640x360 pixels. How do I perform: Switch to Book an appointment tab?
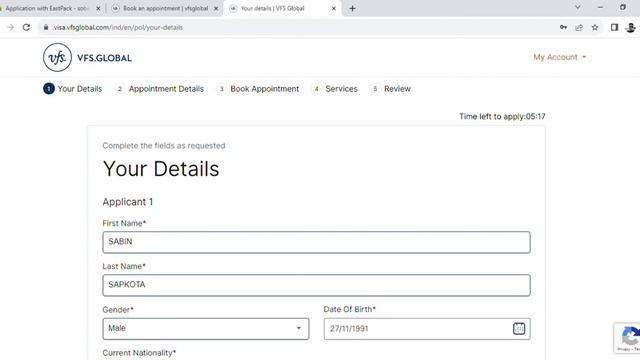[x=165, y=8]
